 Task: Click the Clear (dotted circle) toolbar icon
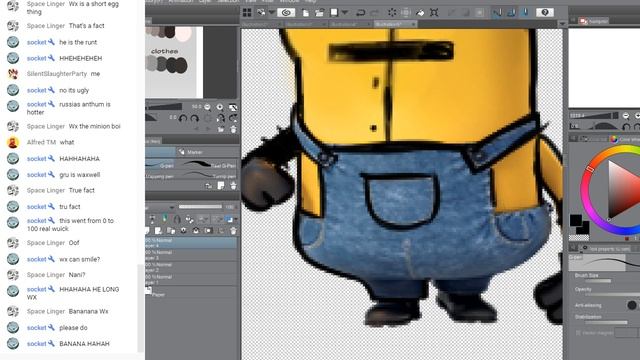point(392,13)
